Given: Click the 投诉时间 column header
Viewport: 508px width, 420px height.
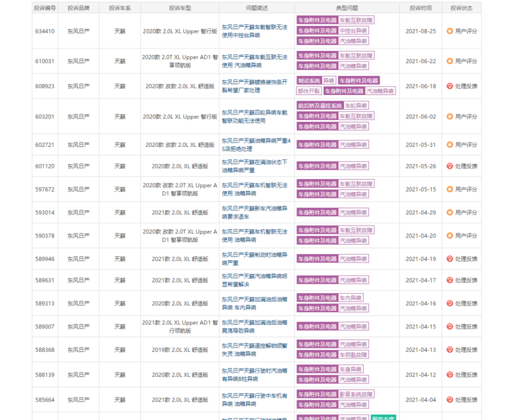Looking at the screenshot, I should 421,8.
